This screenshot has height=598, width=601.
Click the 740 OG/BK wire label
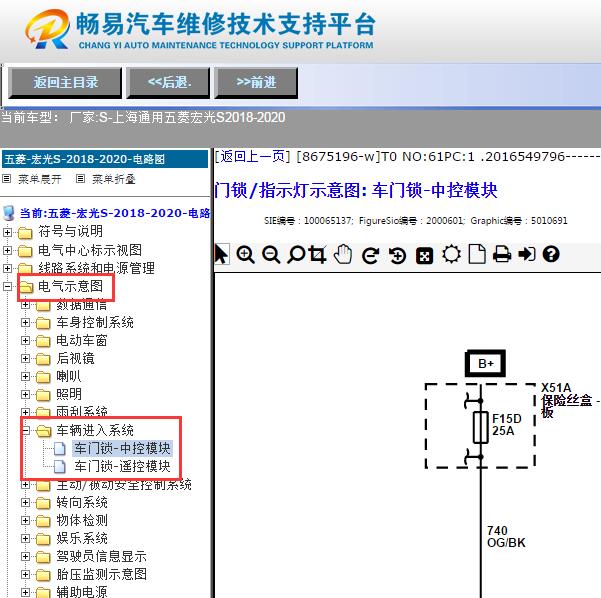click(x=506, y=537)
